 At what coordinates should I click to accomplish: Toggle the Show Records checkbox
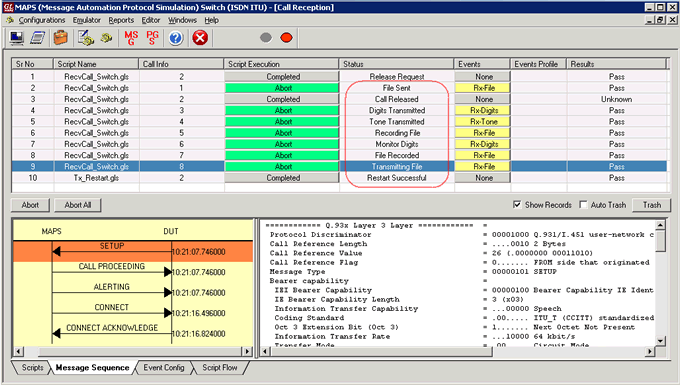pyautogui.click(x=517, y=205)
